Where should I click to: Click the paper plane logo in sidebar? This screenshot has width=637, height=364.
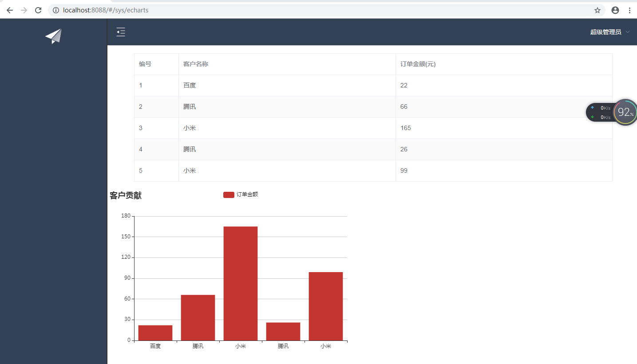pos(53,36)
